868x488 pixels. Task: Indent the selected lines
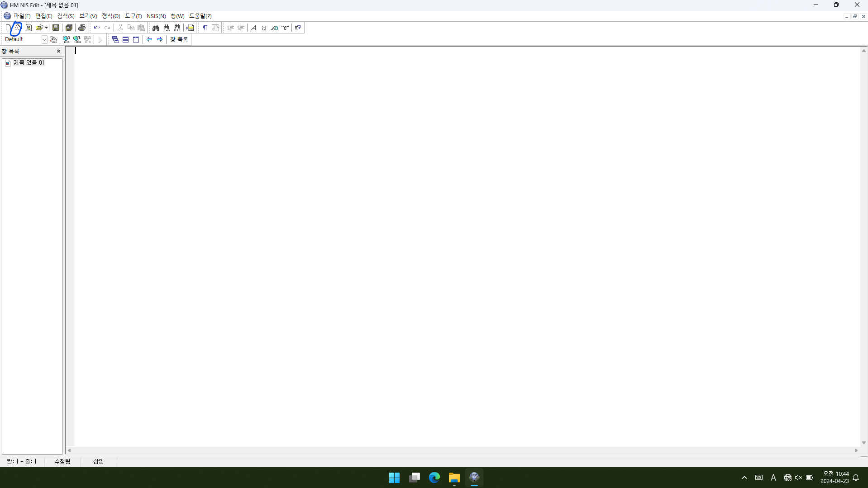[230, 28]
